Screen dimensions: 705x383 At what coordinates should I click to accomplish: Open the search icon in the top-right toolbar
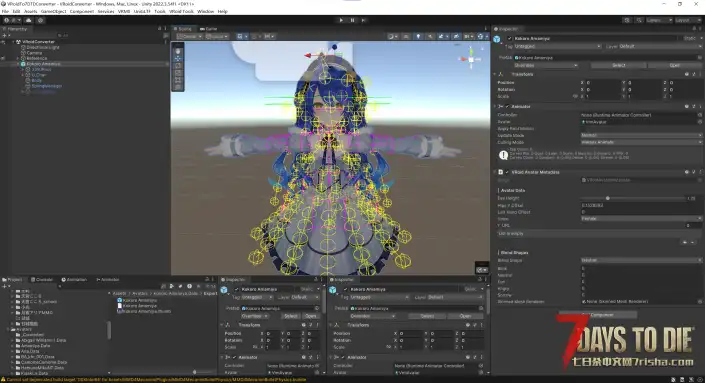point(639,20)
